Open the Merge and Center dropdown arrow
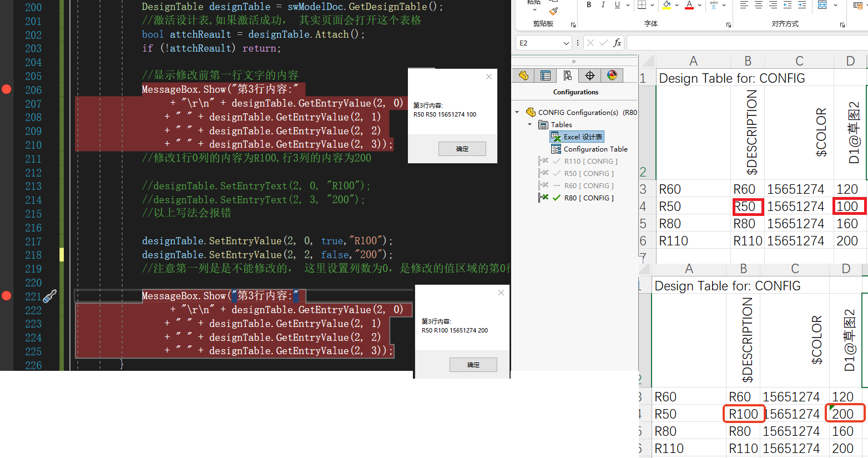868x458 pixels. tap(835, 5)
